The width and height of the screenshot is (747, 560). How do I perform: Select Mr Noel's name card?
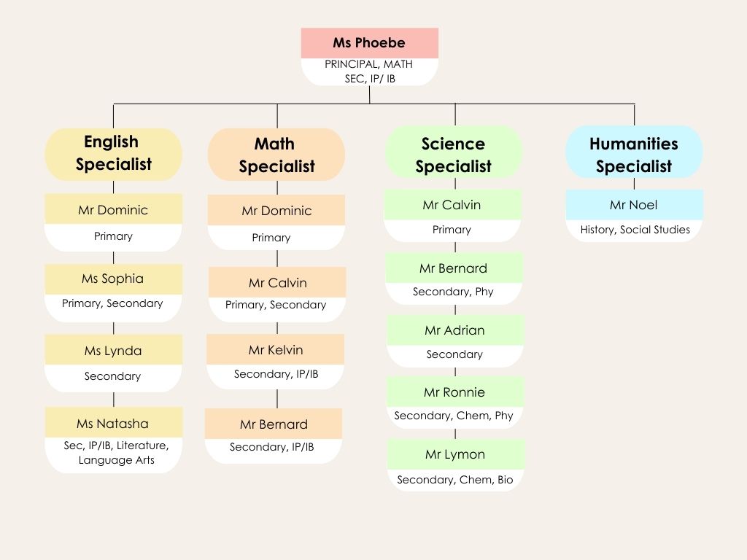coord(635,216)
